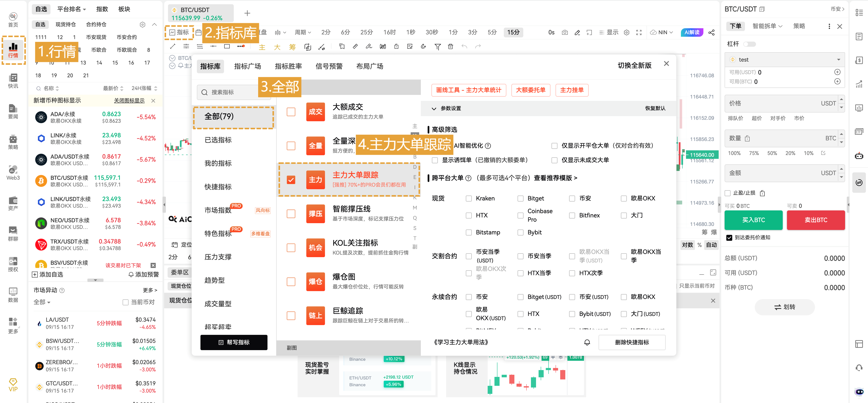
Task: Click the share icon beside AI解读
Action: click(x=711, y=32)
